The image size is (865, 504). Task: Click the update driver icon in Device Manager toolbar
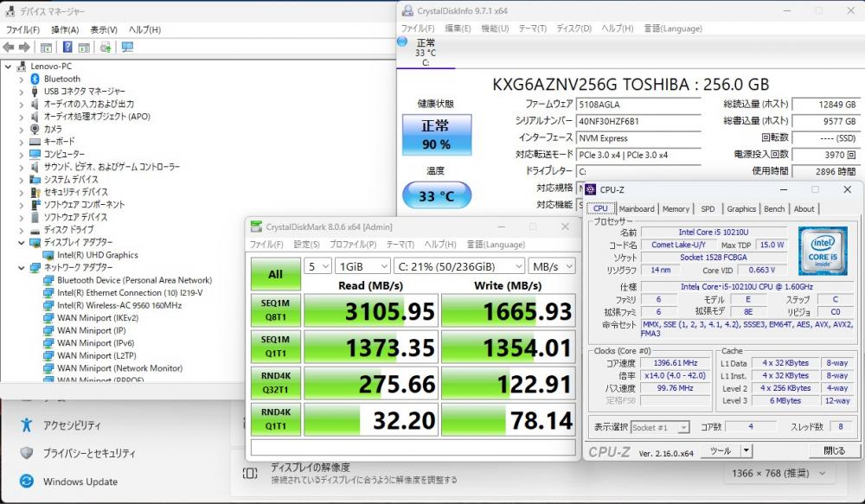tap(106, 47)
